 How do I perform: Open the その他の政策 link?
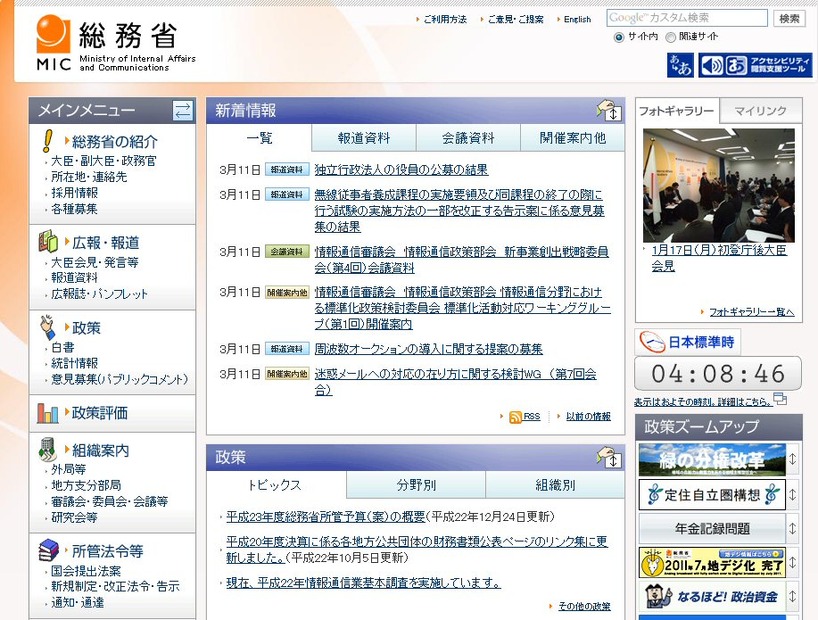pyautogui.click(x=584, y=606)
